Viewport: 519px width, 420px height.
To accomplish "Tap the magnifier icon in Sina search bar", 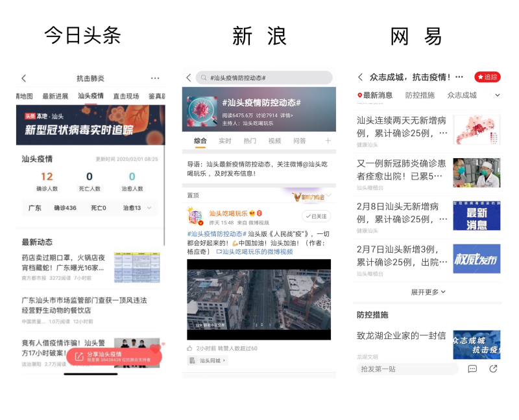I will coord(204,78).
